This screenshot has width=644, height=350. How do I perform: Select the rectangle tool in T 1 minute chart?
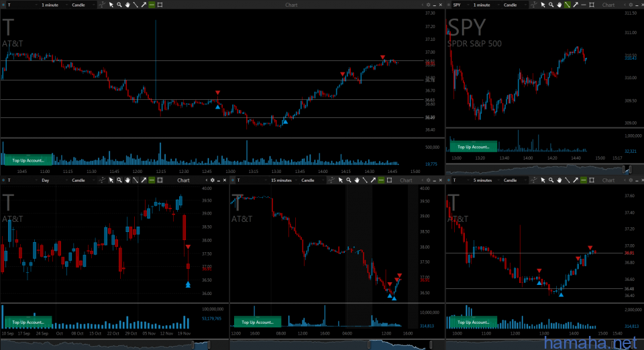point(160,5)
